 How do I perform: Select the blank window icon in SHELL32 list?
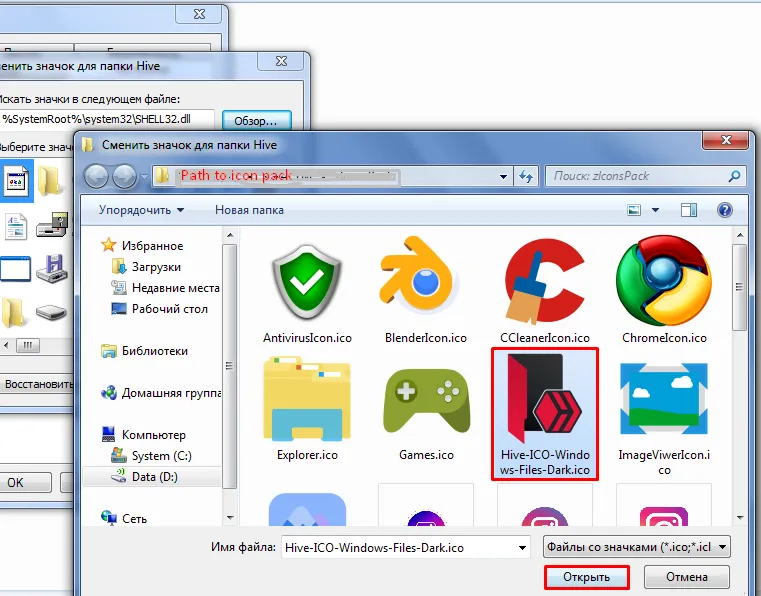tap(16, 268)
